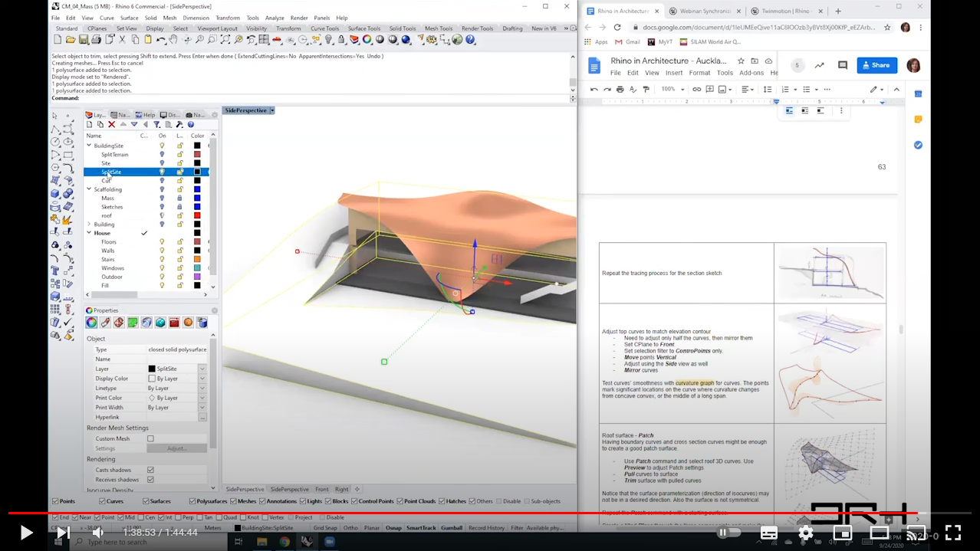Click the Adjust button in Render Mesh Settings

(176, 448)
